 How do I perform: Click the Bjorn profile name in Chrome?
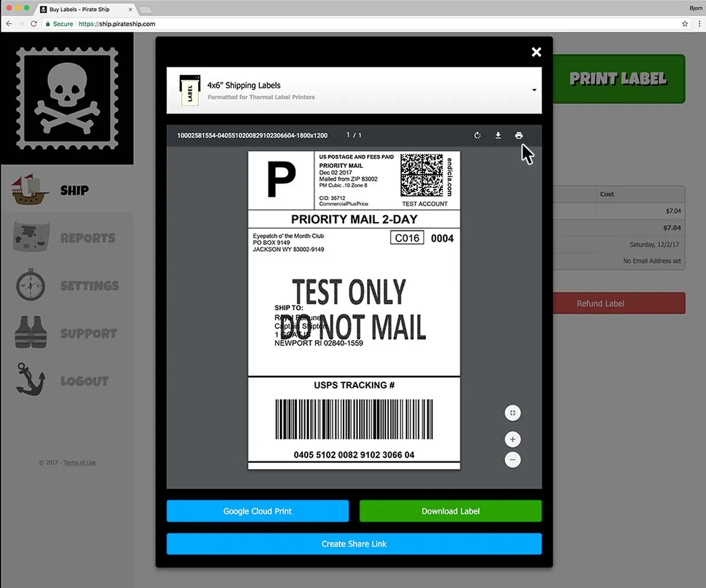[x=695, y=8]
